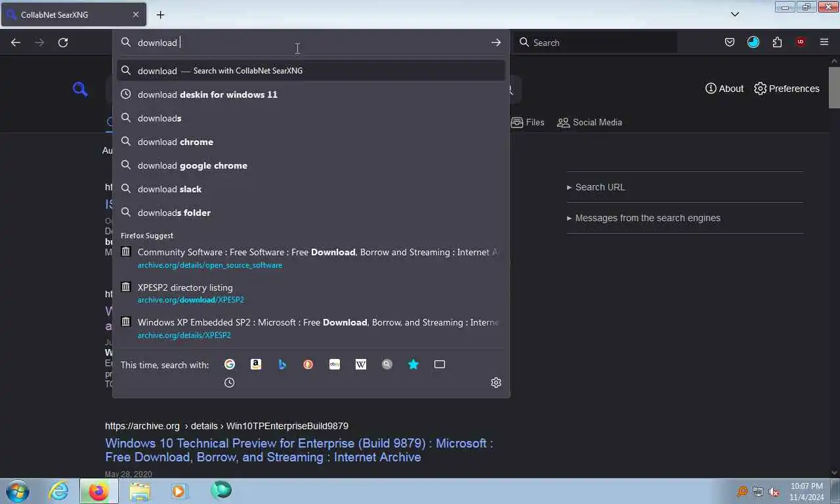Viewport: 840px width, 504px height.
Task: Search with Google one-off engine icon
Action: pos(230,364)
